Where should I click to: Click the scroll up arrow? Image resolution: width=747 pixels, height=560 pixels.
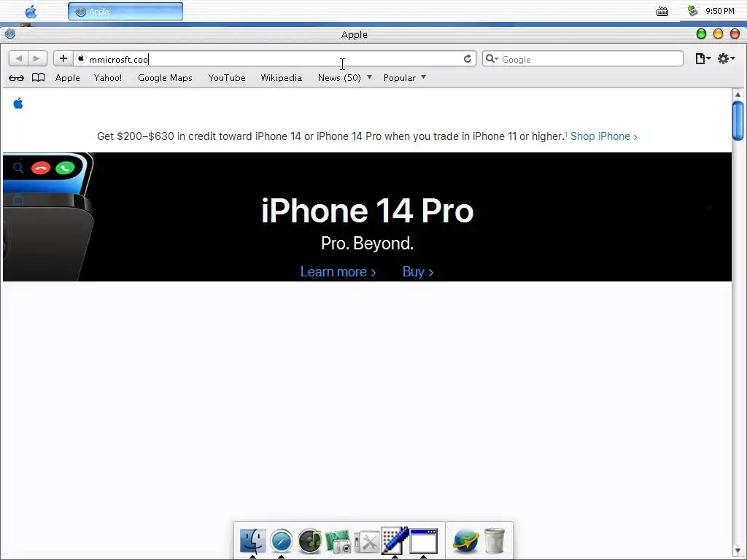[x=738, y=94]
